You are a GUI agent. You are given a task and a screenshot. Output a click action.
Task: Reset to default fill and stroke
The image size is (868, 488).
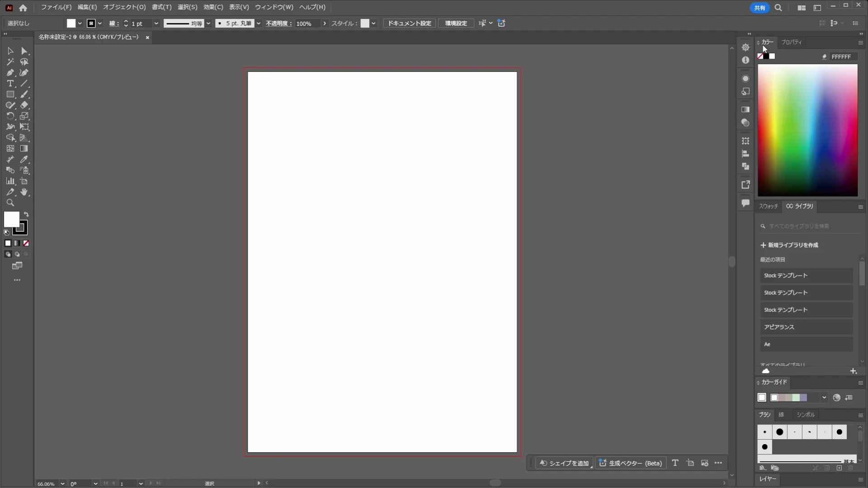tap(6, 233)
